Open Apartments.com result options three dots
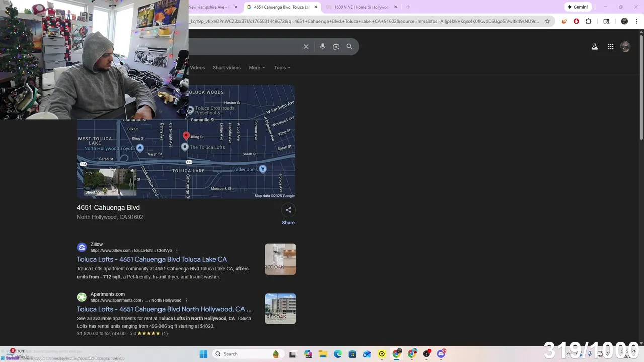Screen dimensions: 644x362 pyautogui.click(x=186, y=300)
